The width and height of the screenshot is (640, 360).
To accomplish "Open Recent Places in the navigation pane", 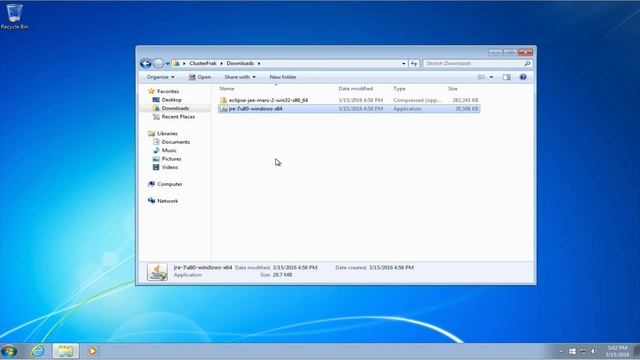I will pyautogui.click(x=173, y=117).
